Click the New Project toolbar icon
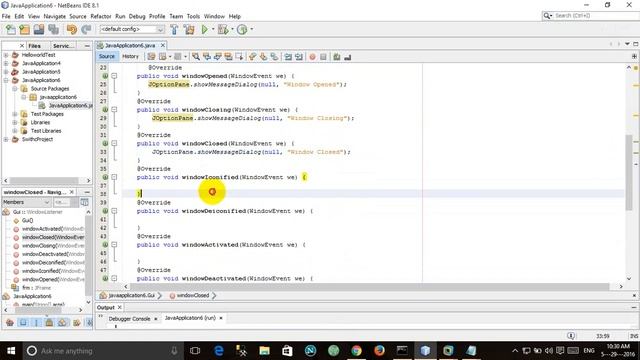The width and height of the screenshot is (640, 360). pos(24,29)
